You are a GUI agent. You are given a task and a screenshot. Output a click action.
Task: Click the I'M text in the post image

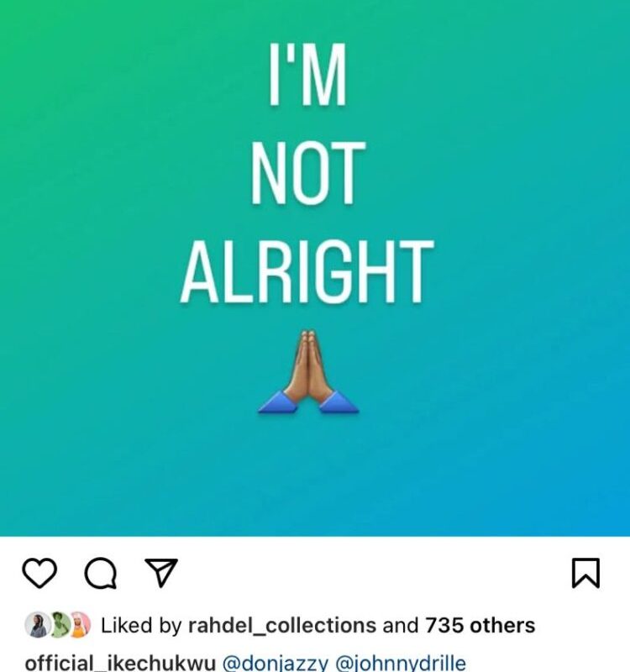click(307, 74)
